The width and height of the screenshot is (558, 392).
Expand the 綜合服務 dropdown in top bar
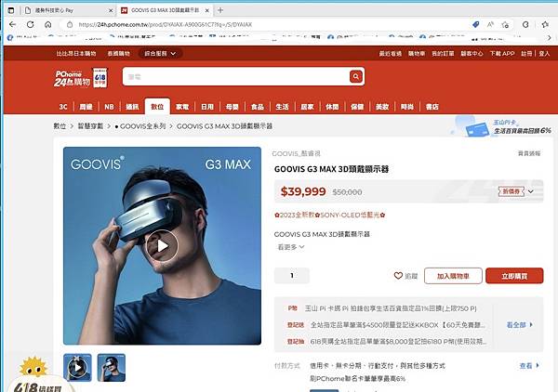click(160, 54)
